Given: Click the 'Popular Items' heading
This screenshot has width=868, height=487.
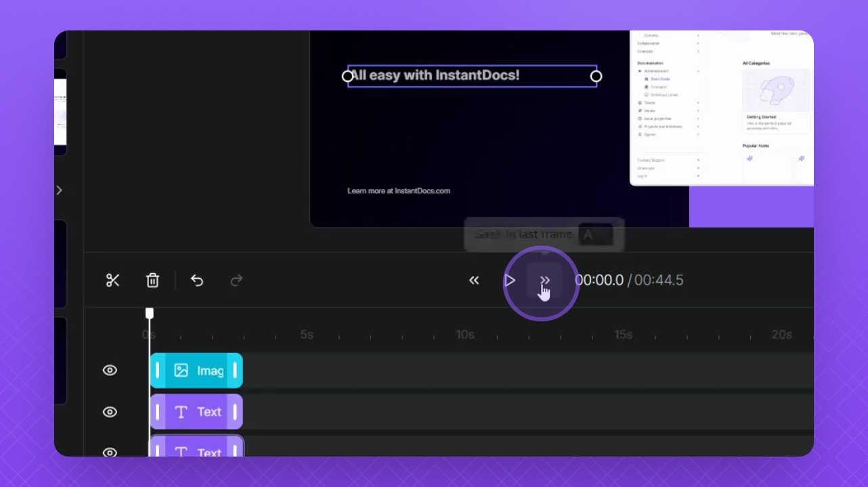Looking at the screenshot, I should pyautogui.click(x=756, y=145).
